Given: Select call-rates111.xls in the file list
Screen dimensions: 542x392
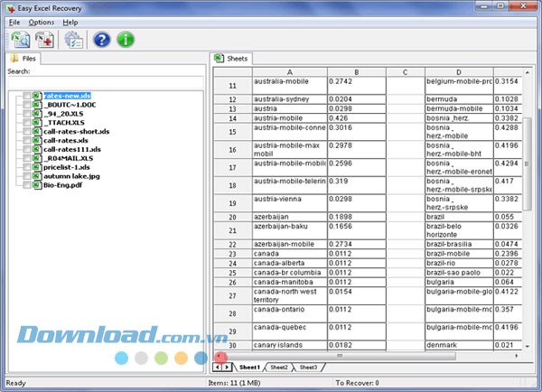Looking at the screenshot, I should click(71, 149).
